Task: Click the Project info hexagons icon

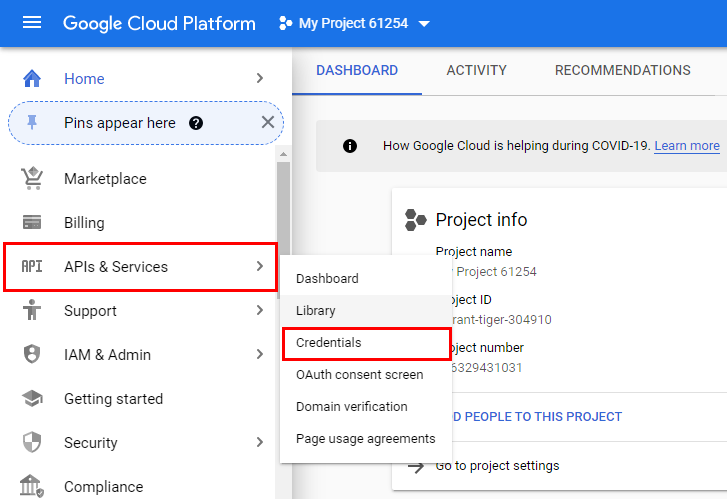Action: click(415, 220)
